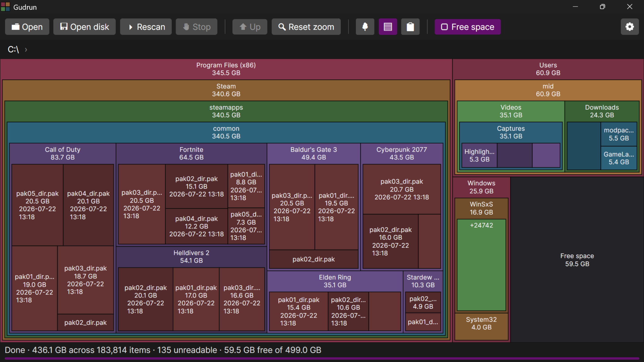Open settings with the gear icon

point(630,27)
